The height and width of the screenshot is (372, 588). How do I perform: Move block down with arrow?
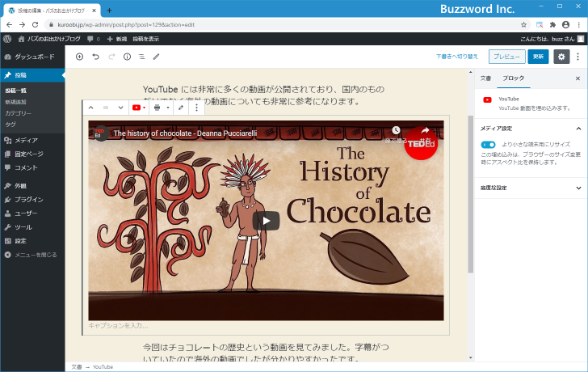(x=121, y=108)
